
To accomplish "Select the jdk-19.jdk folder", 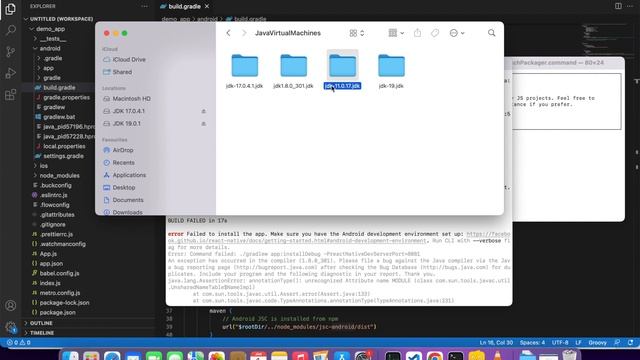I will [x=391, y=71].
